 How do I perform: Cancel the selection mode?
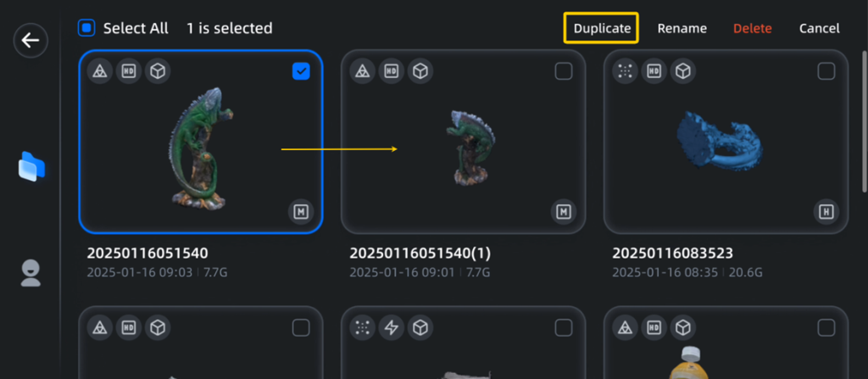[x=819, y=28]
